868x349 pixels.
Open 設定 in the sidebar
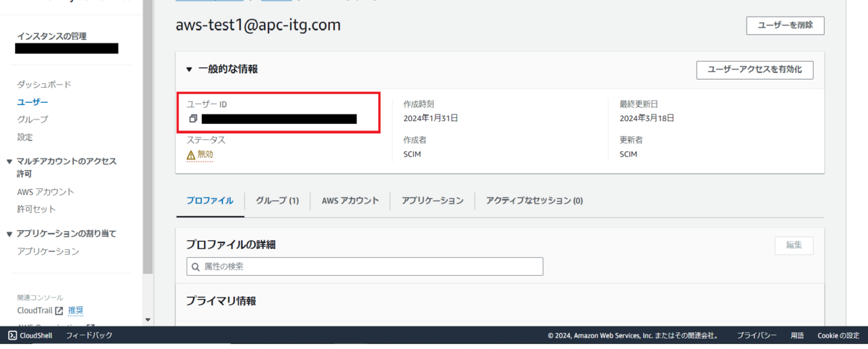coord(25,137)
